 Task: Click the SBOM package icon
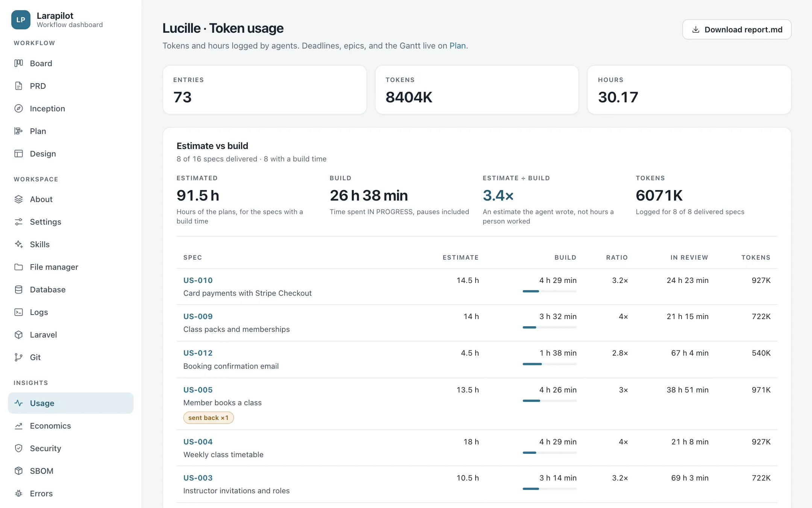tap(18, 471)
